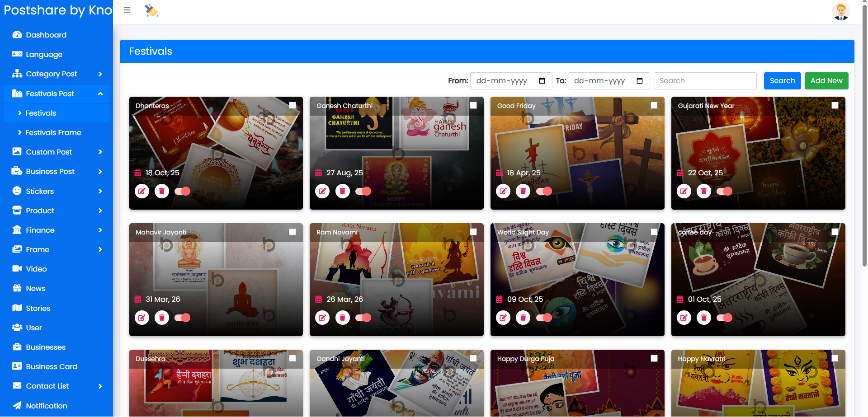Image resolution: width=868 pixels, height=417 pixels.
Task: Expand Category Post submenu arrow
Action: point(100,74)
